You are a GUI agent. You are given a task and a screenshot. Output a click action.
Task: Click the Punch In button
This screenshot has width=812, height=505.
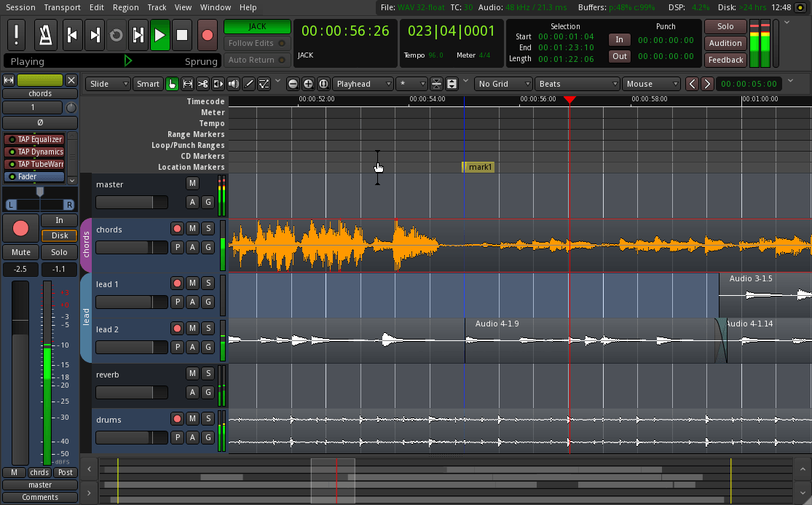(x=619, y=39)
